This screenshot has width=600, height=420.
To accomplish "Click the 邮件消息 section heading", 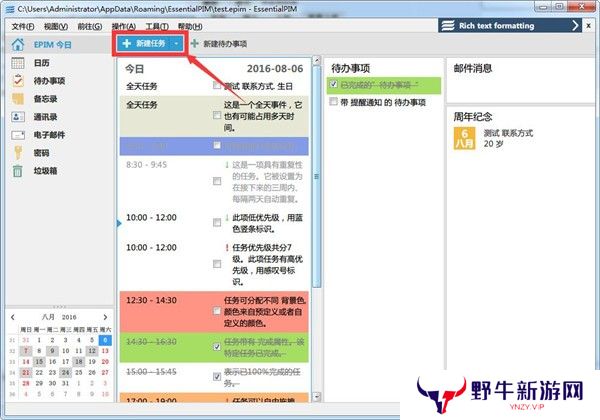I will coord(473,68).
